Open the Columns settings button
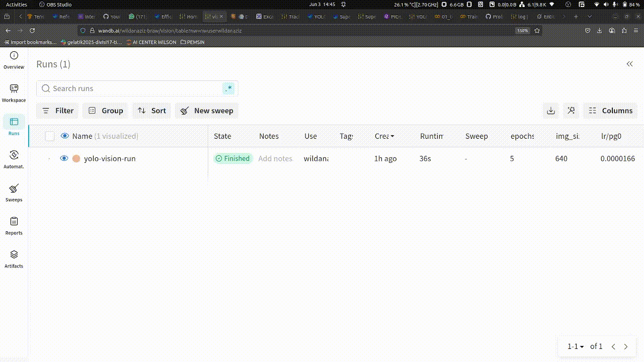Image resolution: width=644 pixels, height=362 pixels. (x=610, y=111)
